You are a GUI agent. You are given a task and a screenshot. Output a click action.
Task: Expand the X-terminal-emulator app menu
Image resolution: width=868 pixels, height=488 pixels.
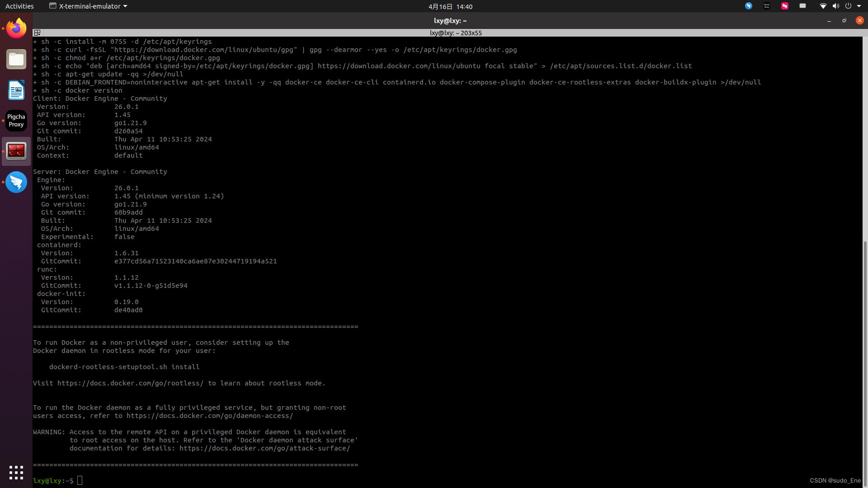(89, 6)
